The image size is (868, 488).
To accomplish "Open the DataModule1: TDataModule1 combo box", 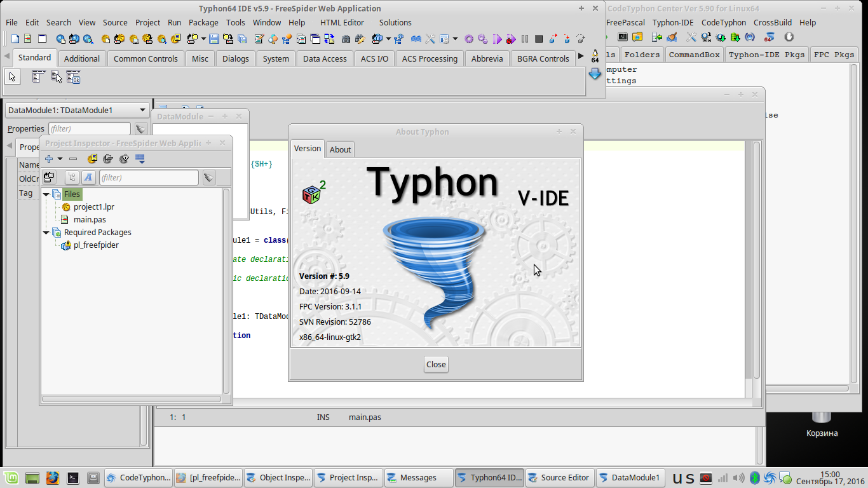I will (77, 110).
